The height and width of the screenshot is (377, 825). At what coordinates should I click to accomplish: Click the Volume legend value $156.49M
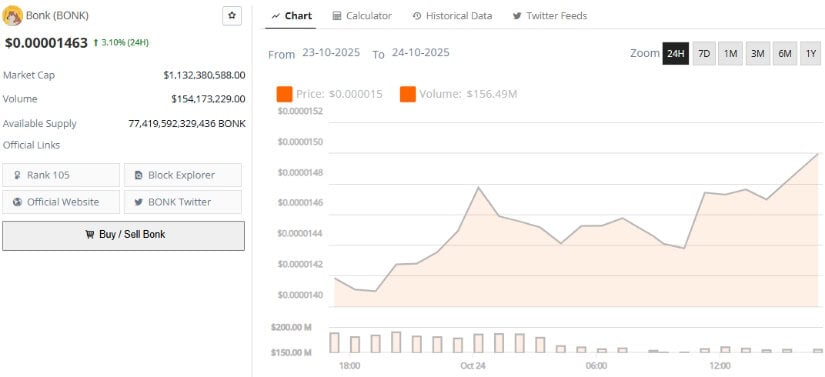tap(492, 94)
